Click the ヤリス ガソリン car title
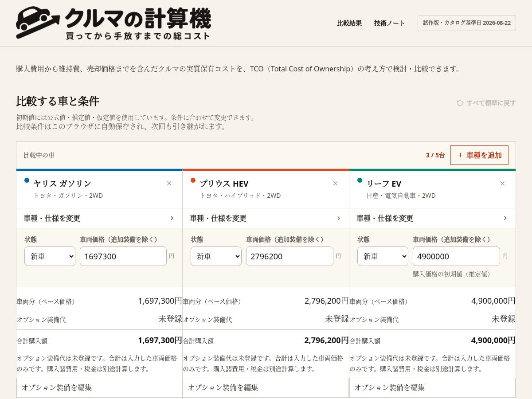This screenshot has width=532, height=399. [63, 184]
